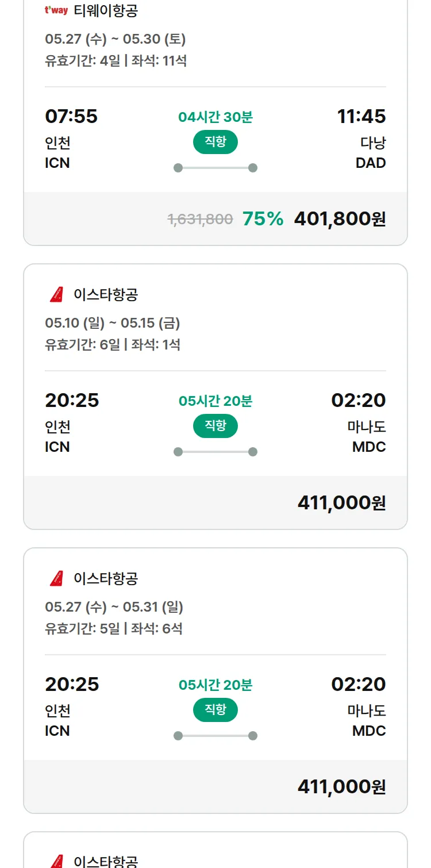Open the 티웨이항공 airline name link
The height and width of the screenshot is (868, 431).
[x=106, y=10]
